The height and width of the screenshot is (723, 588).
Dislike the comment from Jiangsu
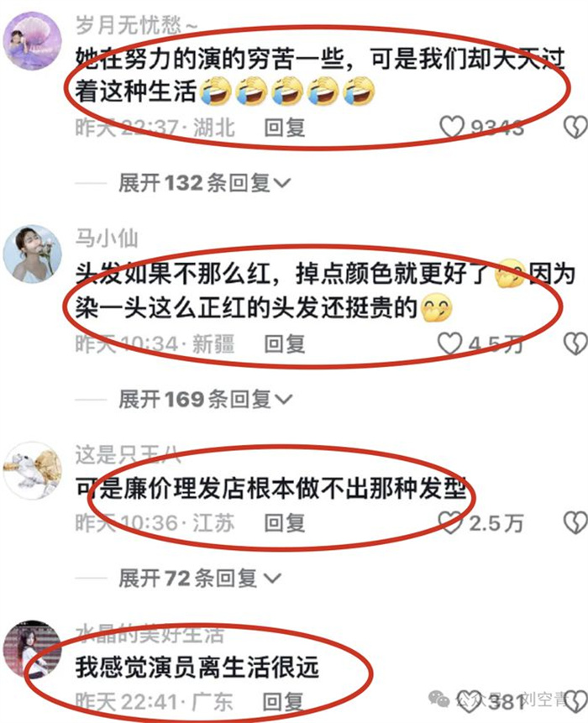click(x=575, y=522)
